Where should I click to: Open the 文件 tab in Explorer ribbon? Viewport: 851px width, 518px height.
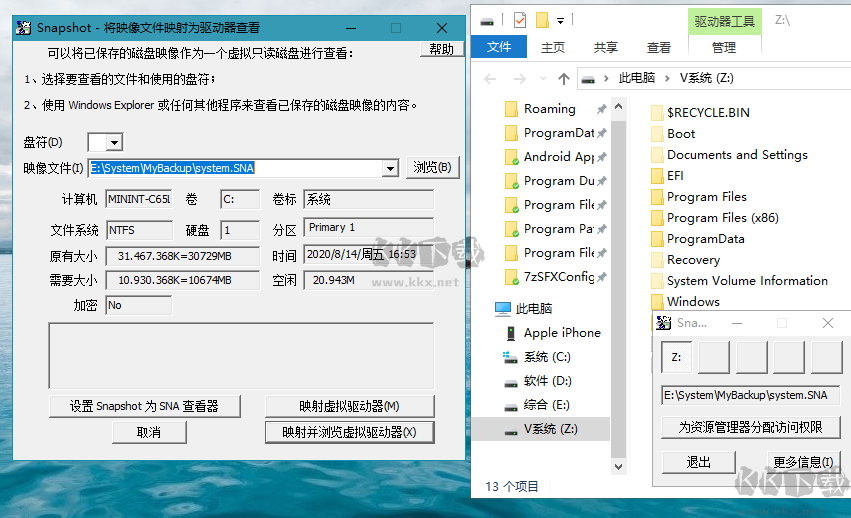(x=499, y=47)
